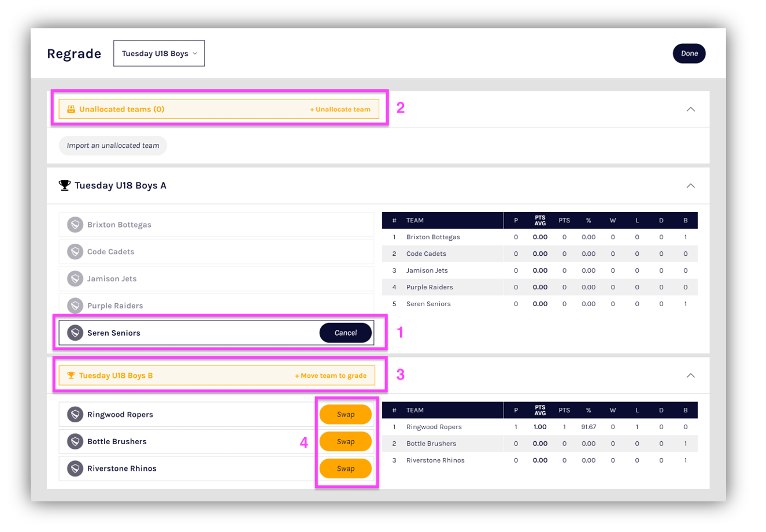Collapse the Tuesday U18 Boys A grade
This screenshot has width=766, height=532.
coord(690,185)
